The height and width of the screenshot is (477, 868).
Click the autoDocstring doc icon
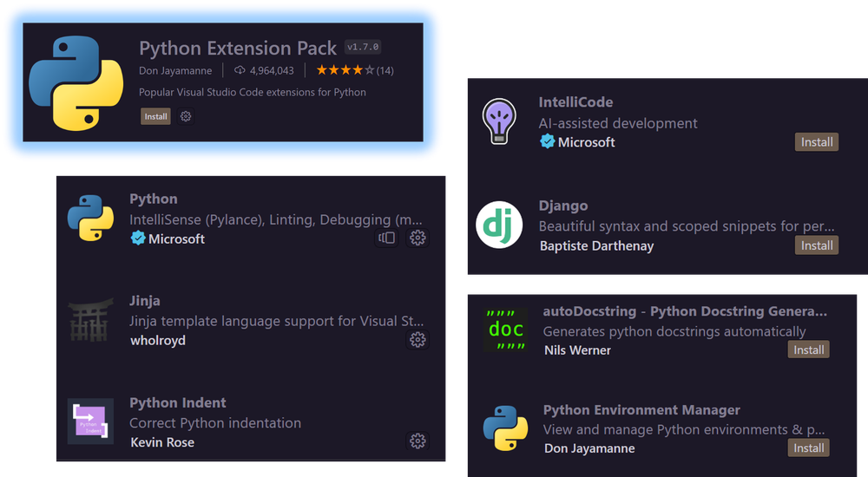[x=505, y=330]
